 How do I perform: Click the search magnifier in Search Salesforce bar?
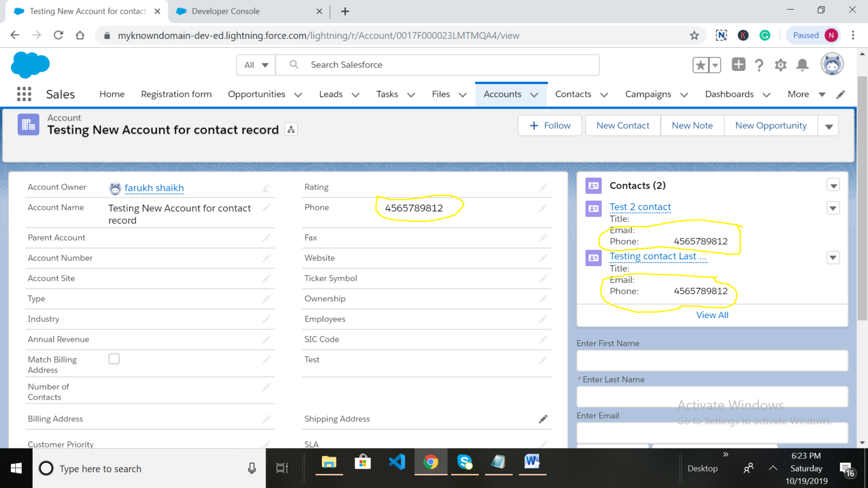pyautogui.click(x=292, y=64)
